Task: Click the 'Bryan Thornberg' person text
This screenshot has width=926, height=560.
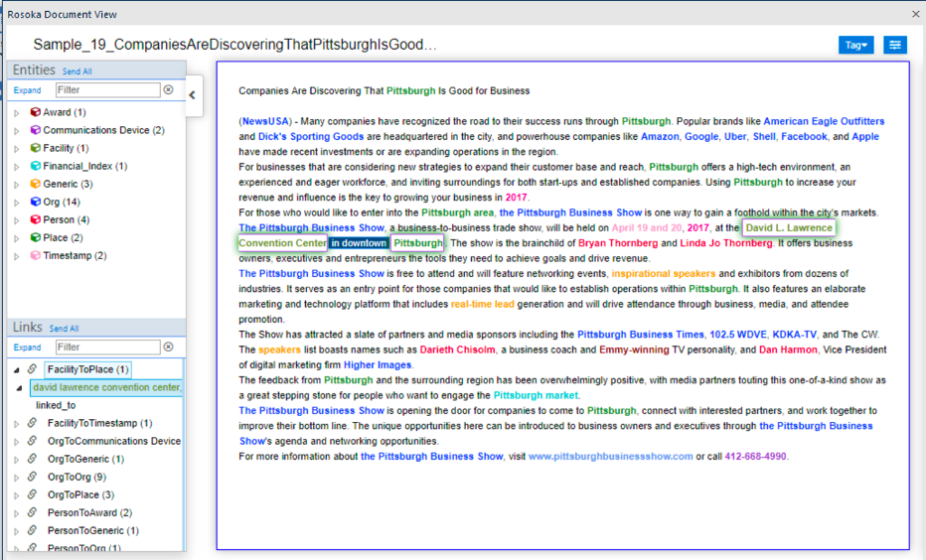Action: coord(618,243)
